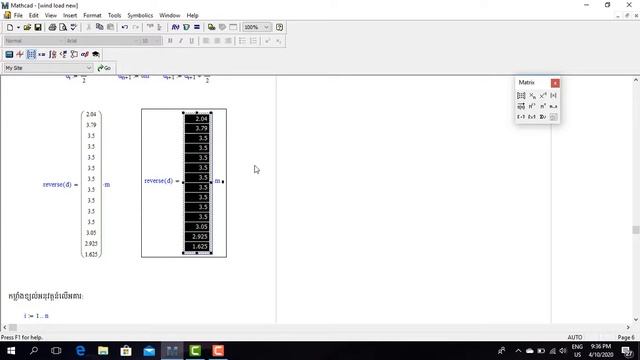Open Microsoft Store from taskbar

[126, 351]
